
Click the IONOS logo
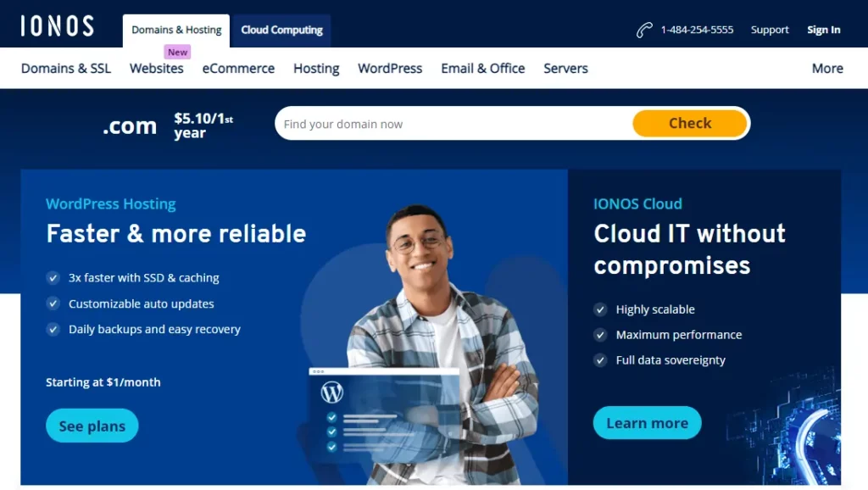(56, 26)
